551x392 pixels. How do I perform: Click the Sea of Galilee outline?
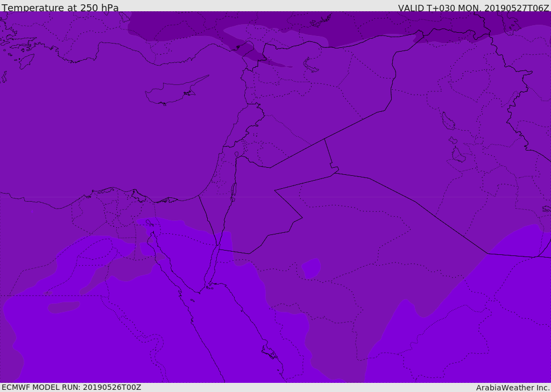click(237, 154)
